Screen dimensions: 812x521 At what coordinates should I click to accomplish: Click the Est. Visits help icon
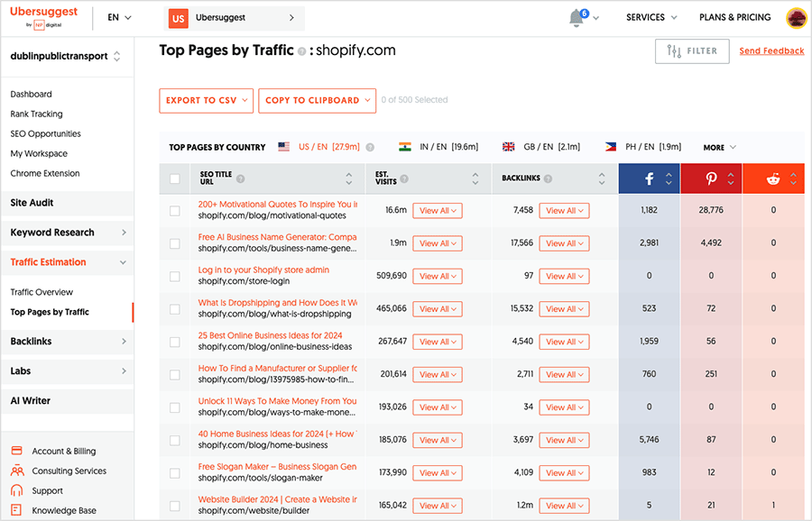point(404,178)
